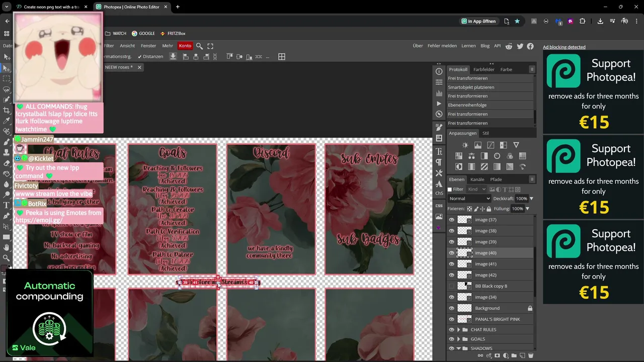Hide the PANAL'S BRIGHT PINK layer
Image resolution: width=644 pixels, height=362 pixels.
pyautogui.click(x=451, y=319)
